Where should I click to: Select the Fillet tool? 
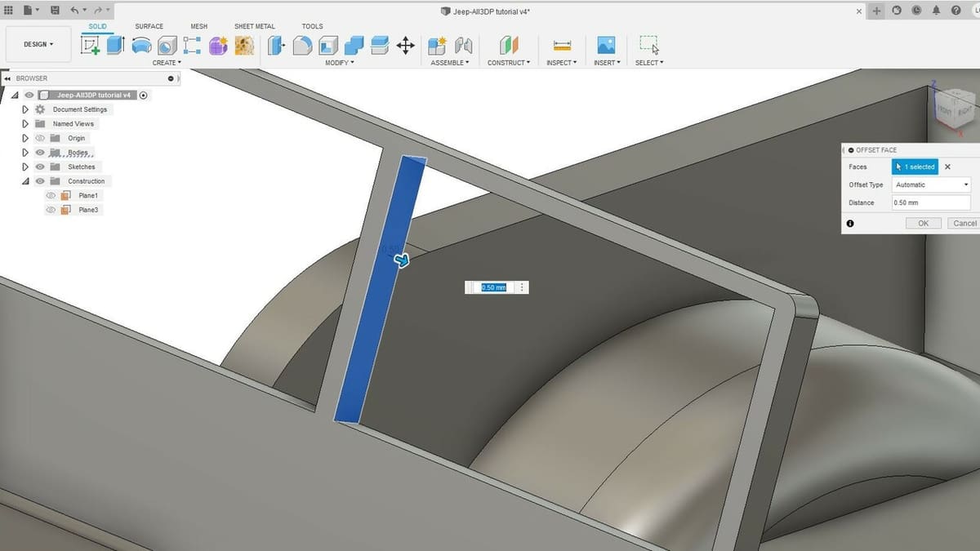click(302, 45)
